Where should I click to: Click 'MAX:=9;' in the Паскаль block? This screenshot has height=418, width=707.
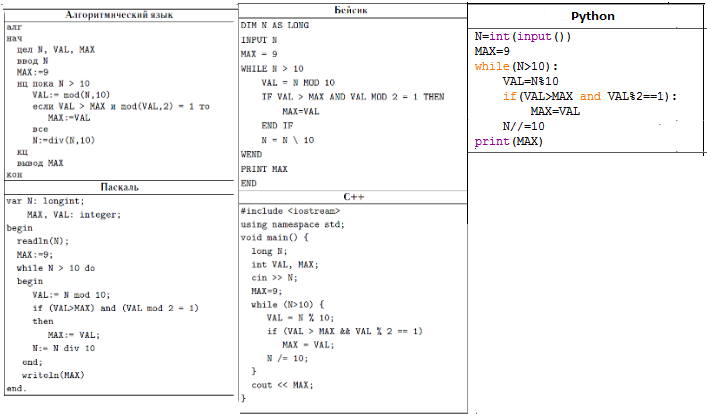tap(35, 255)
